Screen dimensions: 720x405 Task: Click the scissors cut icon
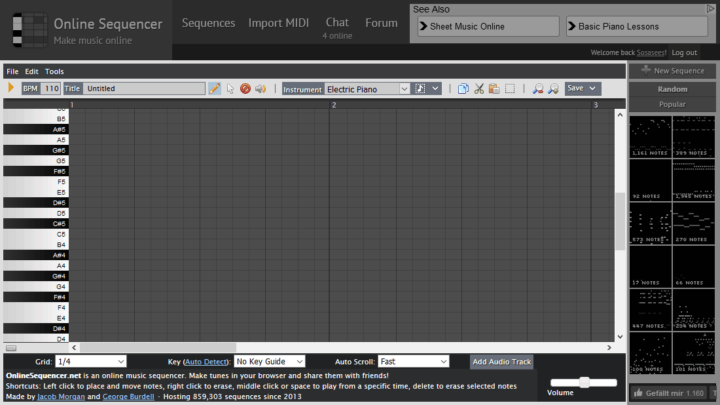[479, 88]
